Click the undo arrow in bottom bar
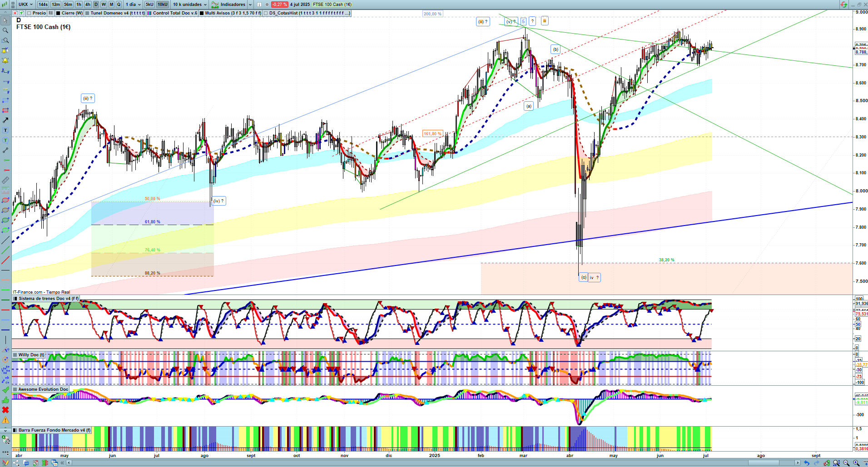The image size is (868, 467). 806,463
